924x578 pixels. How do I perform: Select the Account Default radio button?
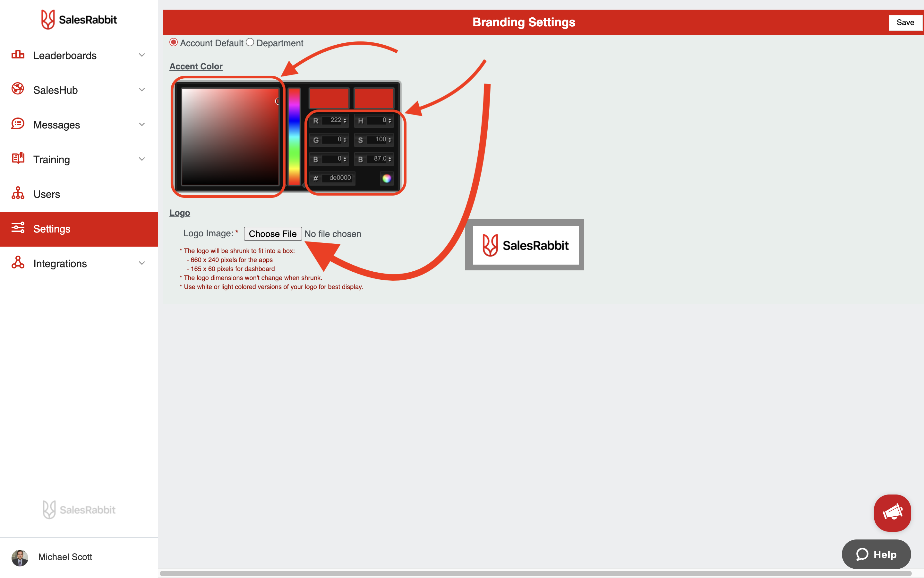tap(174, 42)
